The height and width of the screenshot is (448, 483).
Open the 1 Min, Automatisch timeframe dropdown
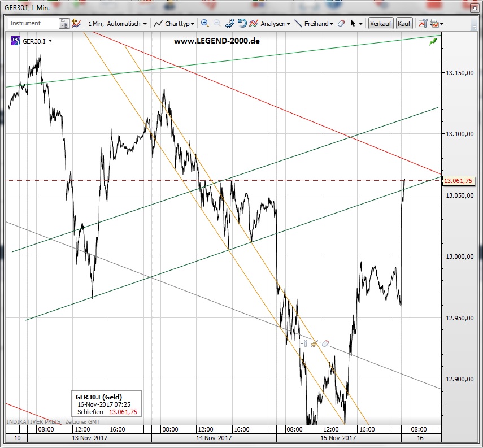(117, 24)
